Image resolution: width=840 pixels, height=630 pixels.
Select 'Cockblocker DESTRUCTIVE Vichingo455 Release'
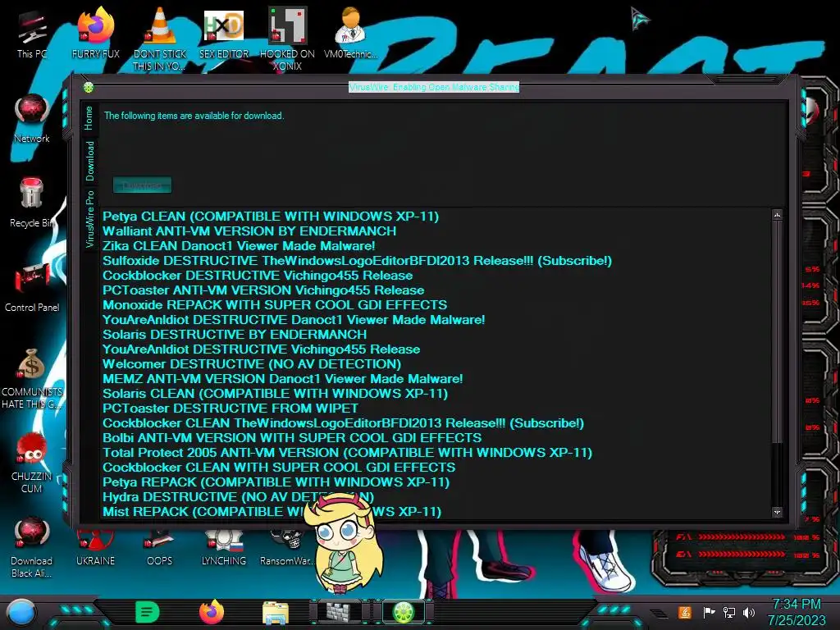coord(258,276)
